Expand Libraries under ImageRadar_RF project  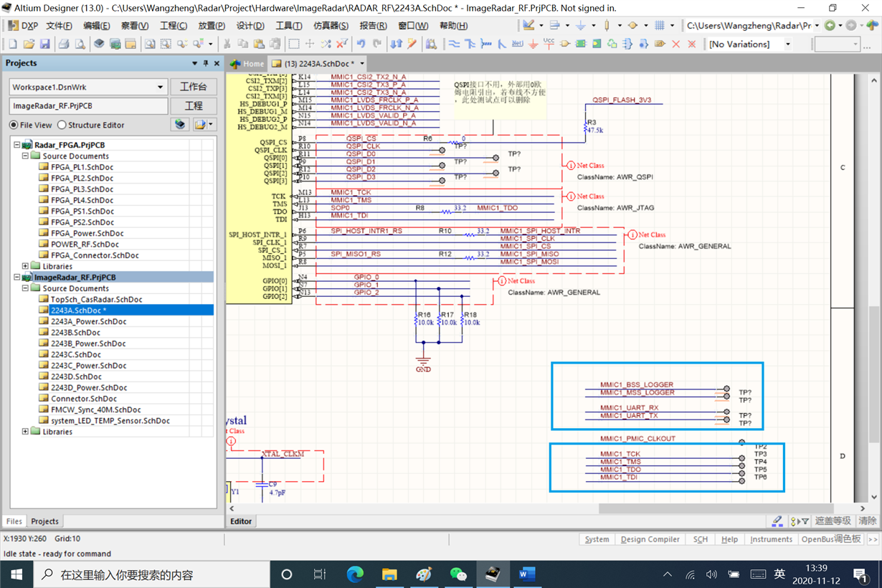coord(26,432)
